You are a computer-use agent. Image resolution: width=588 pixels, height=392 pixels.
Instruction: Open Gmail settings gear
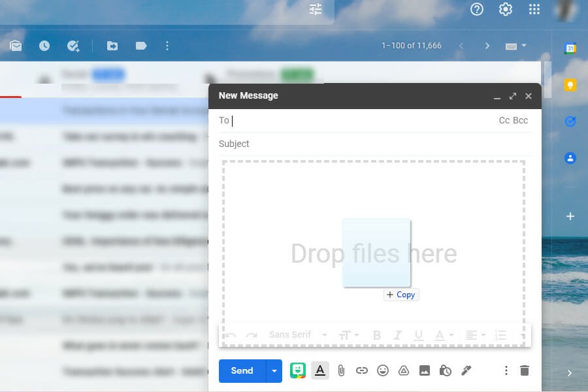click(x=506, y=9)
